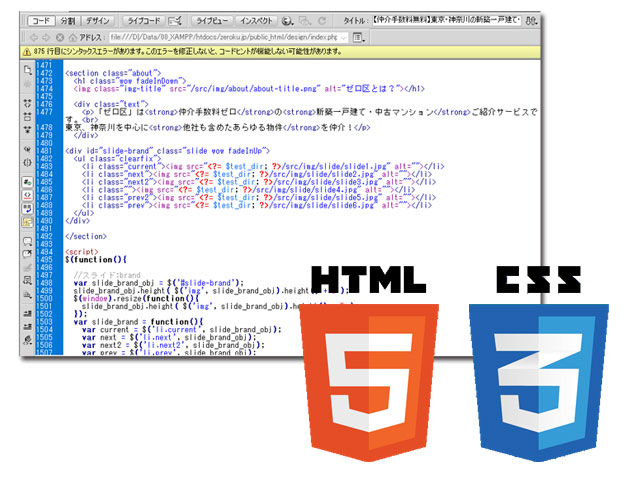This screenshot has width=640, height=480.
Task: Click the '<ul class="clearfix">' code line
Action: pos(117,158)
